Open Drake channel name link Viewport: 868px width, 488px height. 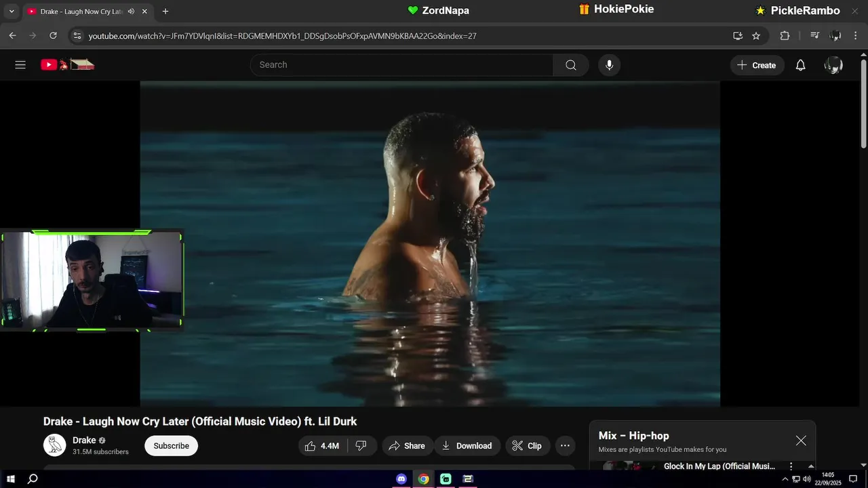tap(84, 441)
